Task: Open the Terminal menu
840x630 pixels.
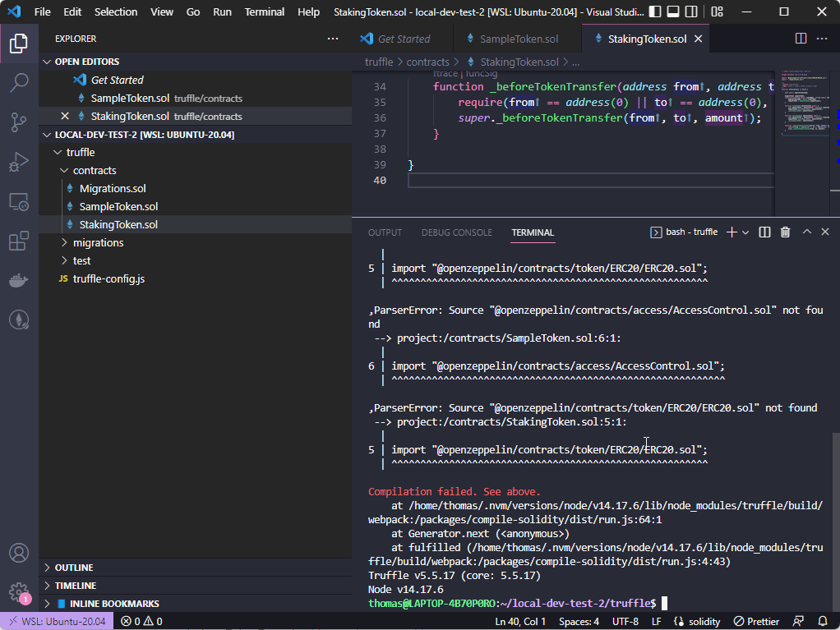Action: pyautogui.click(x=264, y=11)
